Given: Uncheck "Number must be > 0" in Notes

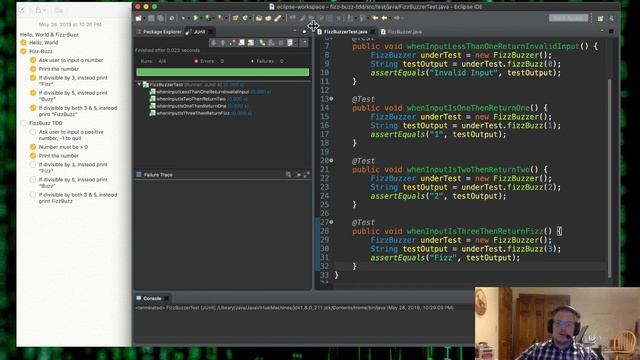Looking at the screenshot, I should 33,147.
